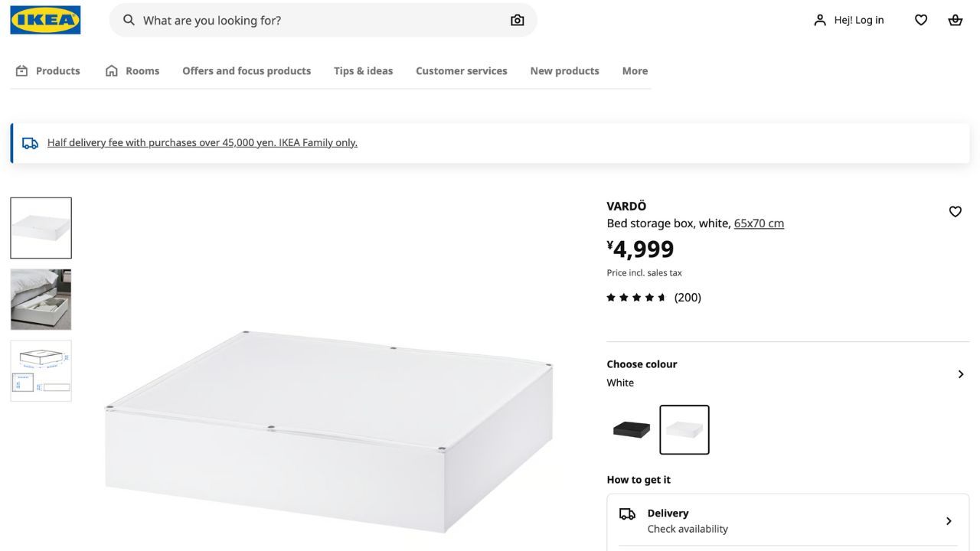Screen dimensions: 980x551
Task: Expand Delivery check availability arrow
Action: (x=948, y=521)
